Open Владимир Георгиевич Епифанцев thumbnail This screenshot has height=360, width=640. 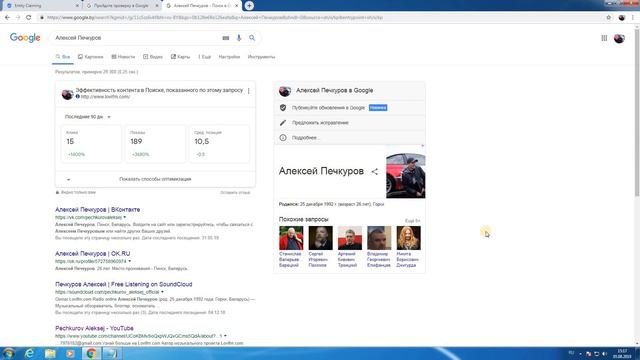(x=379, y=238)
